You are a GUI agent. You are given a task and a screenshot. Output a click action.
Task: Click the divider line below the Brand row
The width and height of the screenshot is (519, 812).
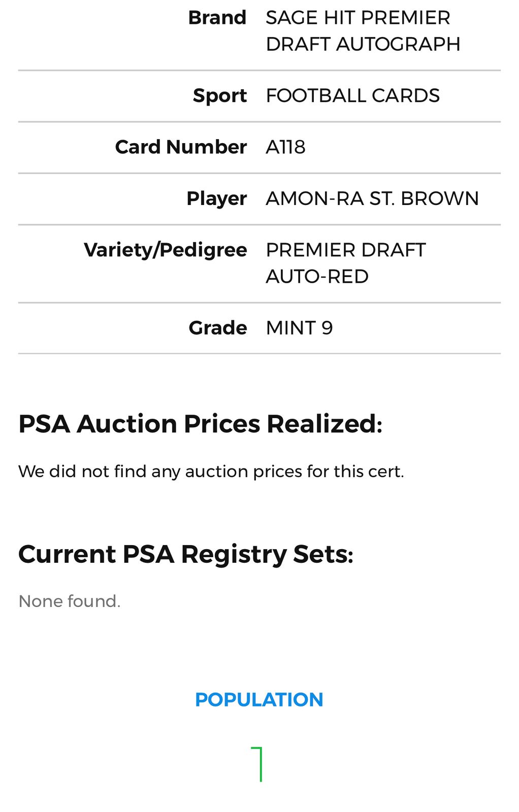(x=259, y=71)
